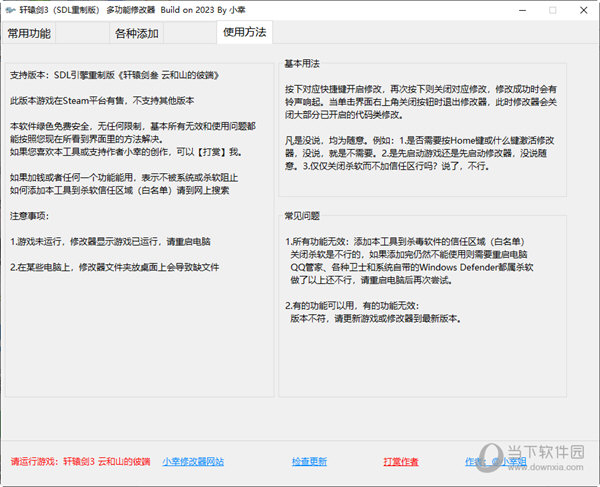Click the 做了以上还不行 line
This screenshot has width=600, height=487.
click(x=372, y=280)
